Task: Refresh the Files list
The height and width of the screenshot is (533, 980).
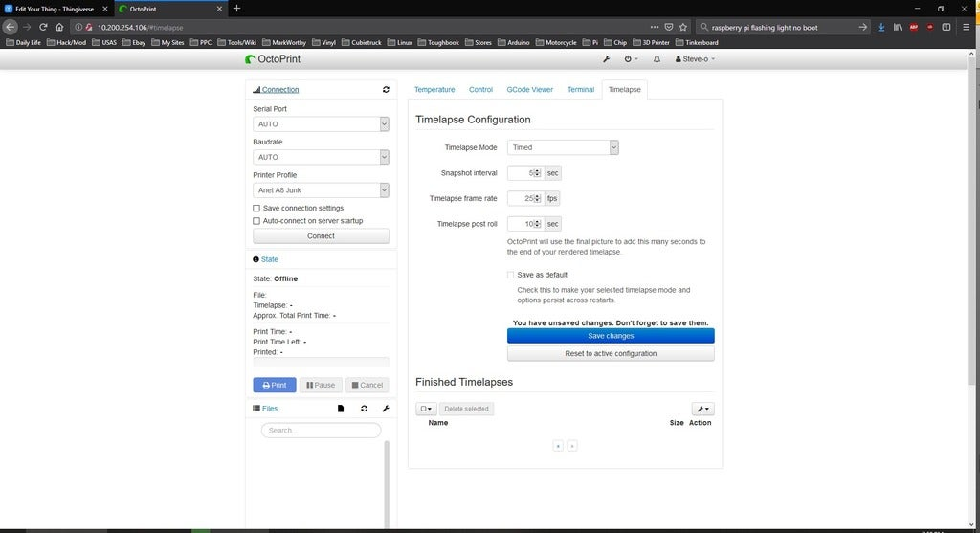Action: tap(365, 409)
